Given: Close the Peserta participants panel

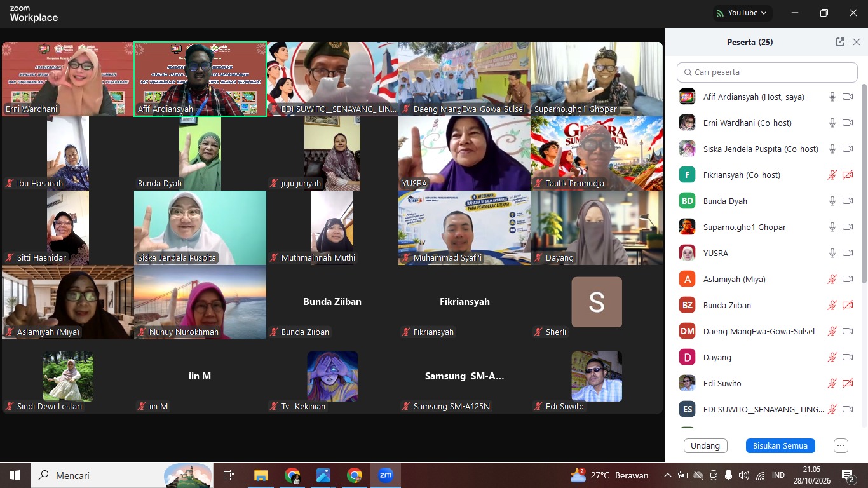Looking at the screenshot, I should 856,42.
